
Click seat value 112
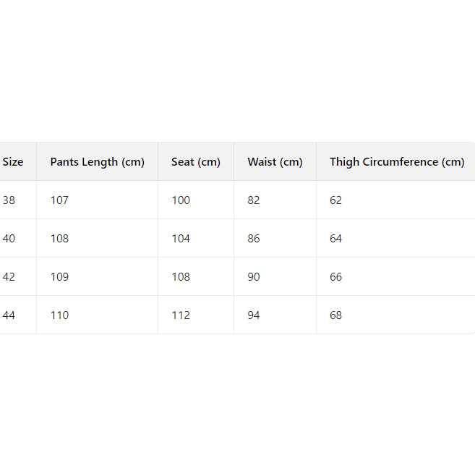(x=181, y=315)
